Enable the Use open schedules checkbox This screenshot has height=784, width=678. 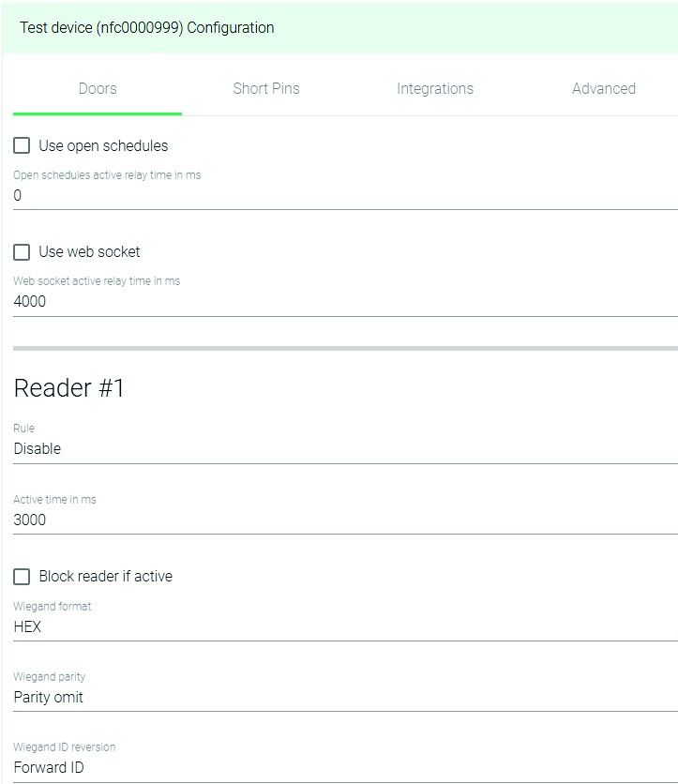tap(22, 146)
